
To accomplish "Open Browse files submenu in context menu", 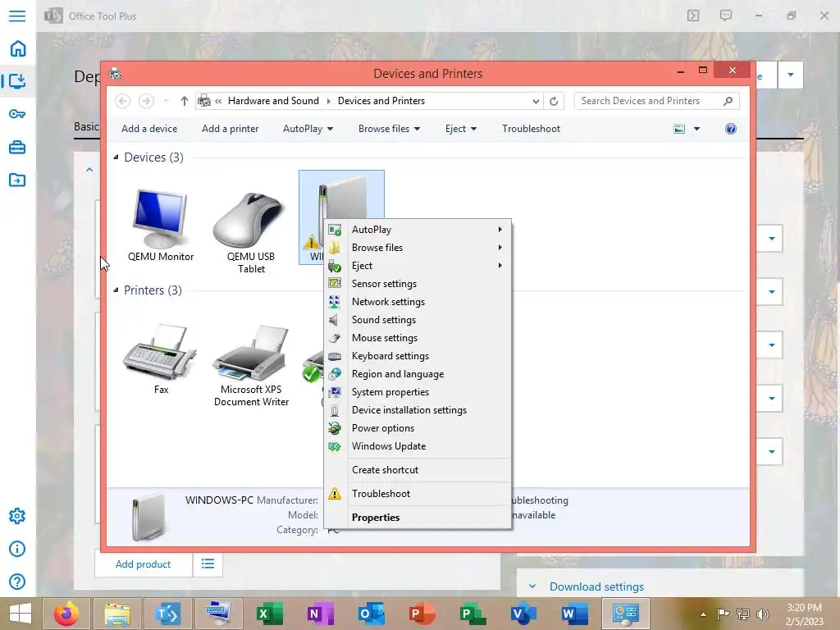I will click(418, 248).
